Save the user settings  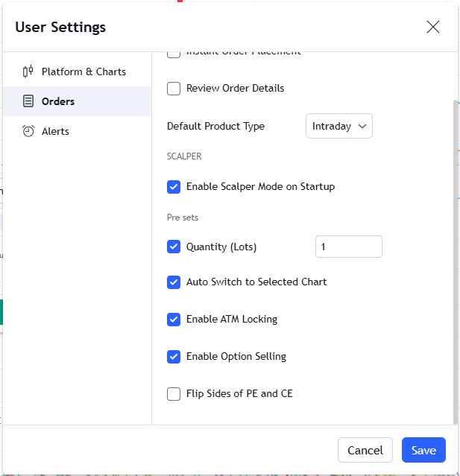click(423, 450)
